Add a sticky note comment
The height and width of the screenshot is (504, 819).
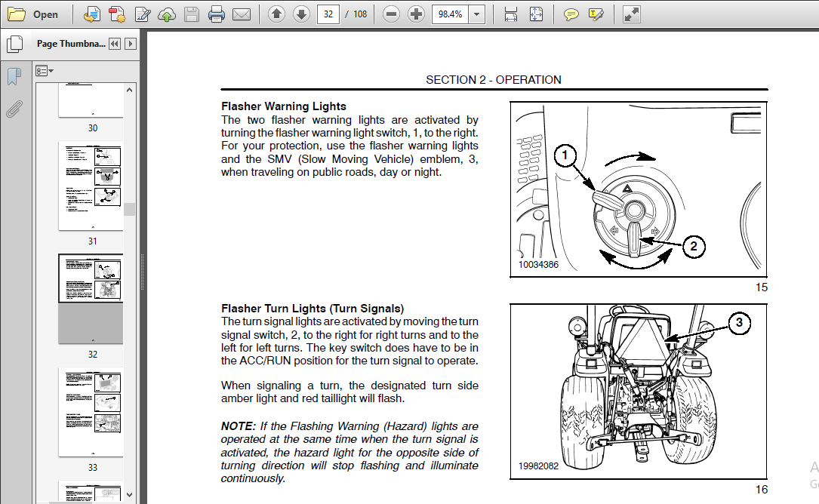(x=571, y=14)
